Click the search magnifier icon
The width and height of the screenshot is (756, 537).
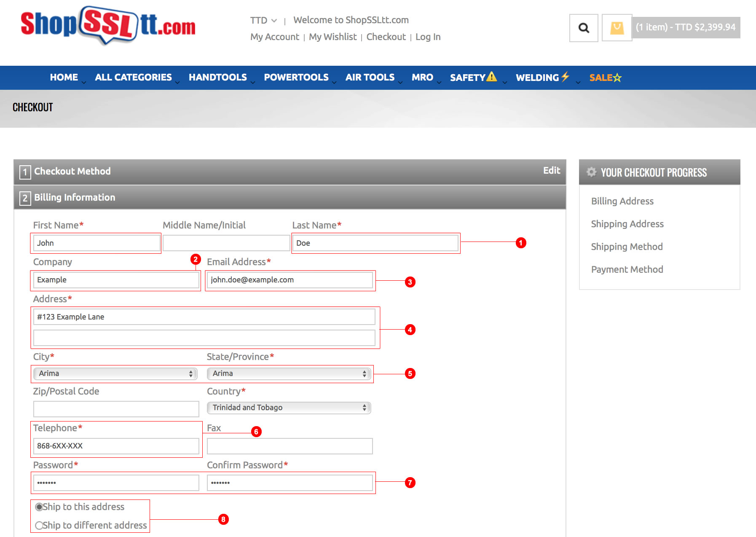[x=583, y=28]
